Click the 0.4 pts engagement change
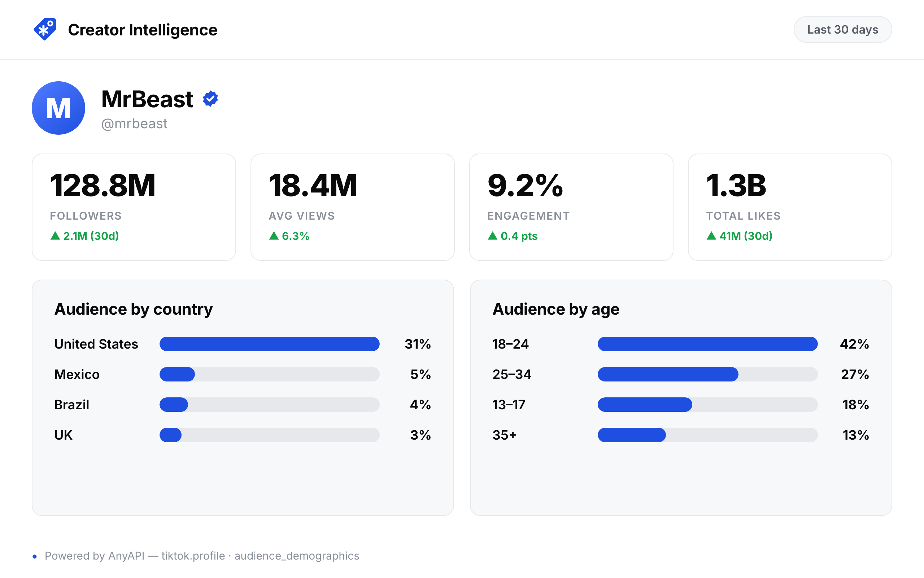 coord(519,236)
